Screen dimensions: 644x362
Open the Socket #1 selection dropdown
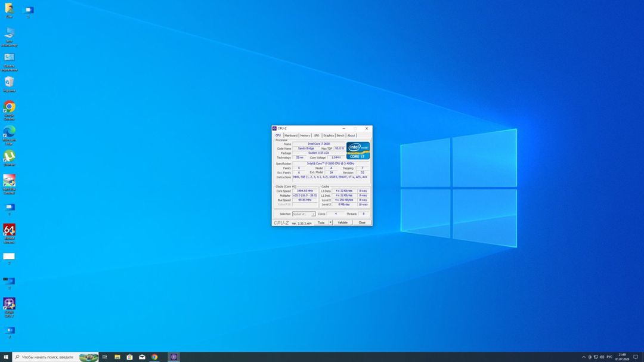point(304,214)
